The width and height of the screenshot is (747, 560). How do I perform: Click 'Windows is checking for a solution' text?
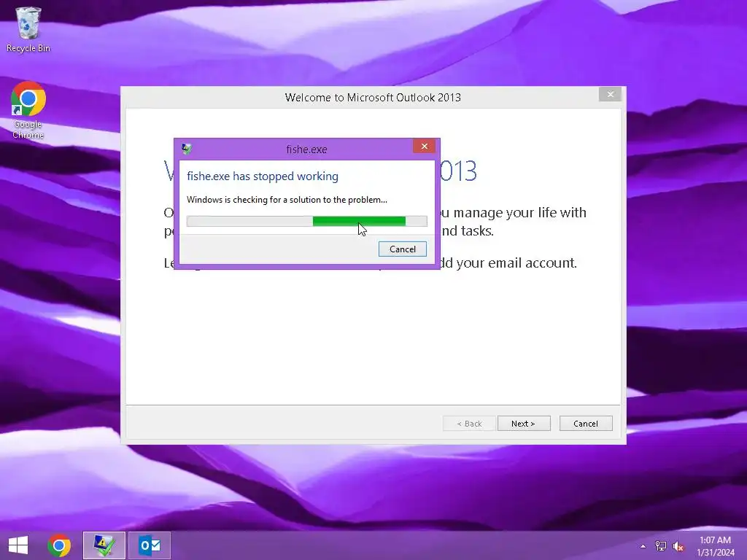[x=287, y=200]
